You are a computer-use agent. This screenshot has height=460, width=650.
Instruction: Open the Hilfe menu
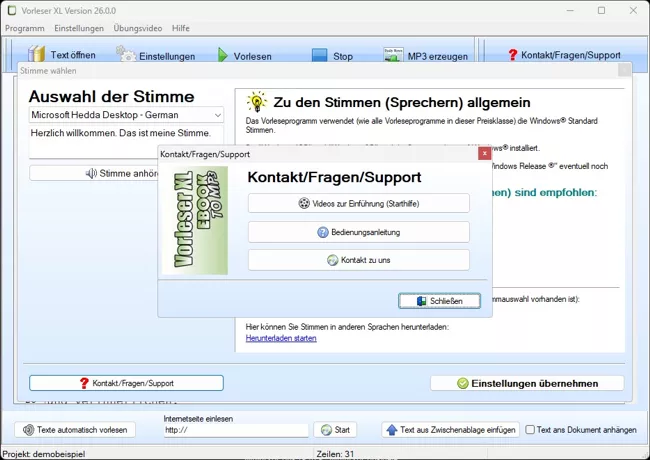[181, 28]
